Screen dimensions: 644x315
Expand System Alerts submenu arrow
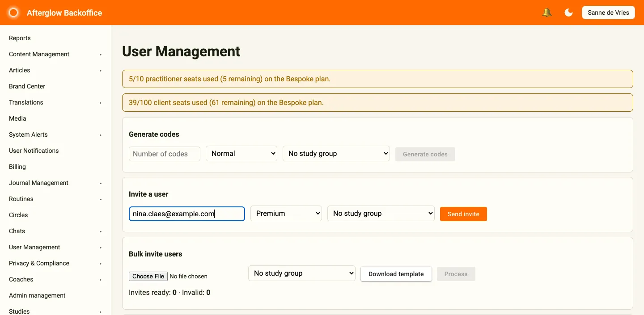(x=101, y=135)
